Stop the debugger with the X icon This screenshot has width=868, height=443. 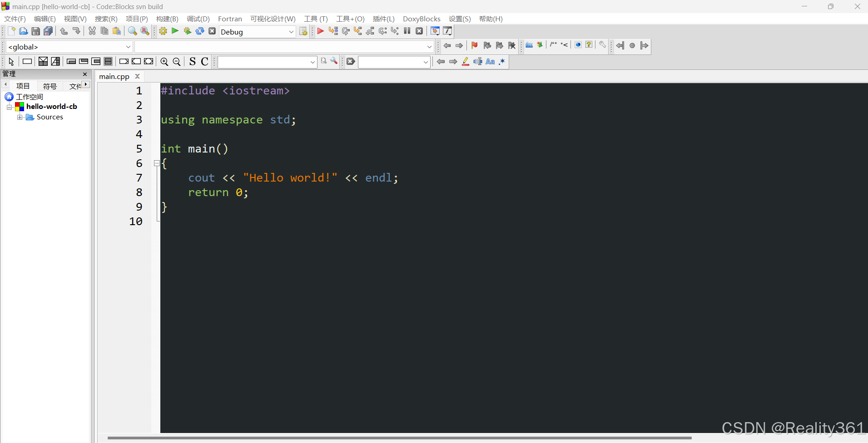pos(419,31)
